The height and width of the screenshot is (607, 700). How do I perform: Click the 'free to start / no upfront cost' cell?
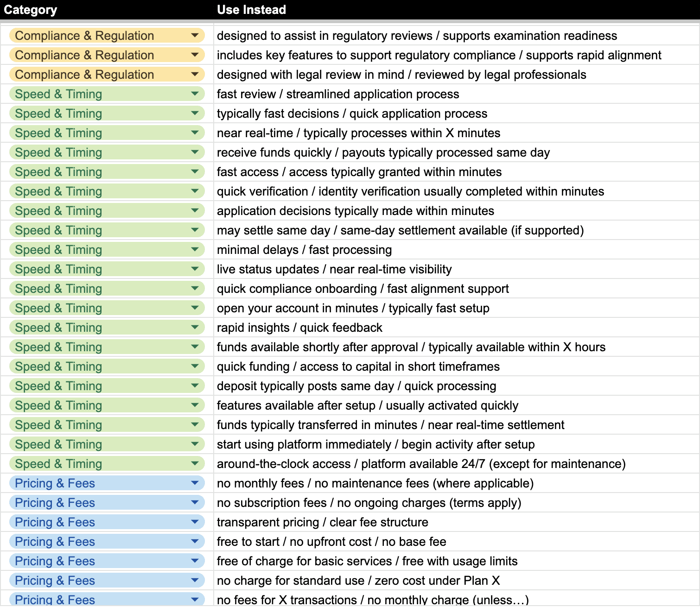point(331,541)
